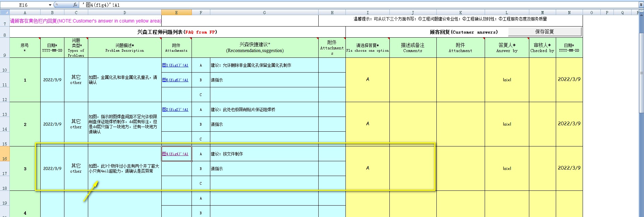This screenshot has width=644, height=217.
Task: Select row header 10
Action: coord(5,65)
